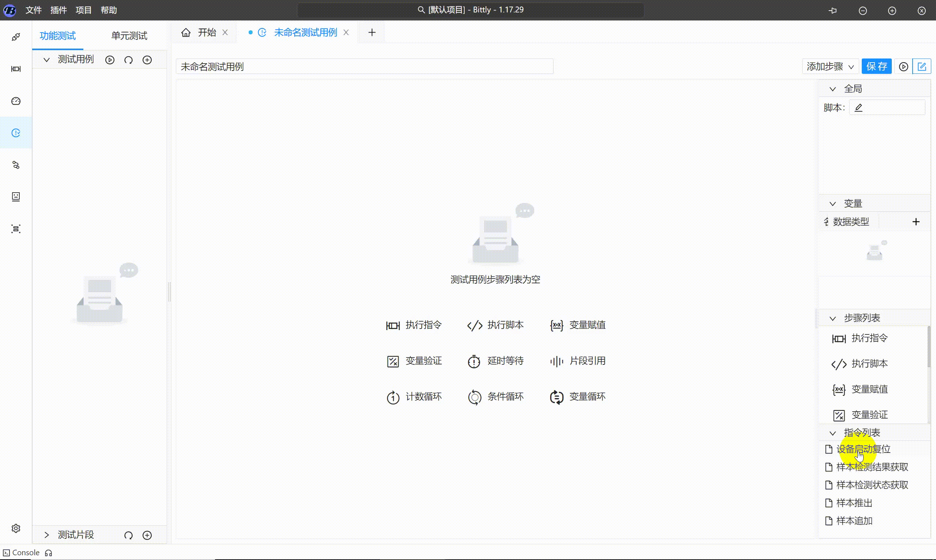The height and width of the screenshot is (560, 936).
Task: Open the node-link tool in the left sidebar
Action: point(16,165)
